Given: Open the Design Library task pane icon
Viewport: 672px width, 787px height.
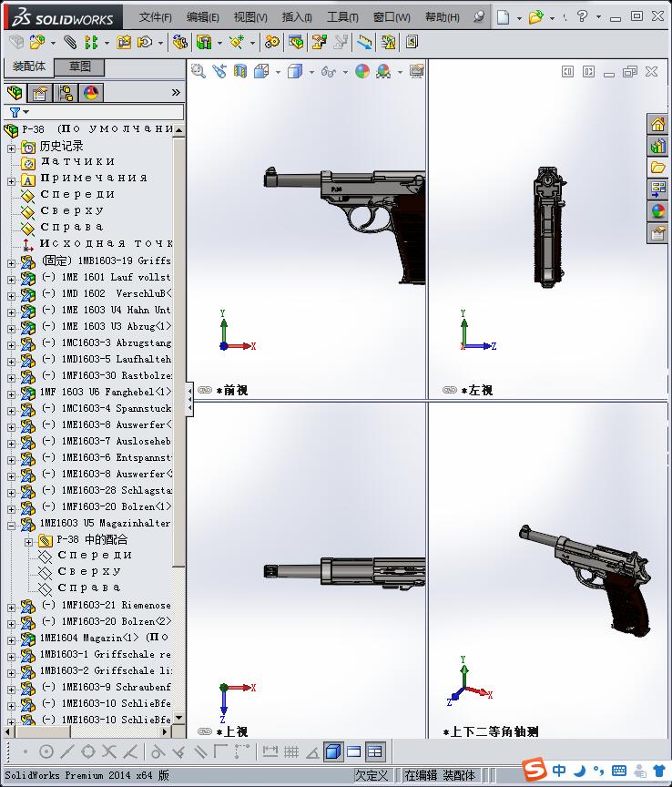Looking at the screenshot, I should coord(658,146).
